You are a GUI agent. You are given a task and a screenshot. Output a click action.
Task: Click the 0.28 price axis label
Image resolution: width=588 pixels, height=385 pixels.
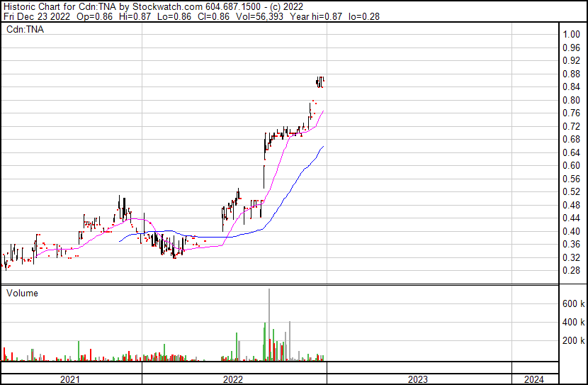[571, 270]
